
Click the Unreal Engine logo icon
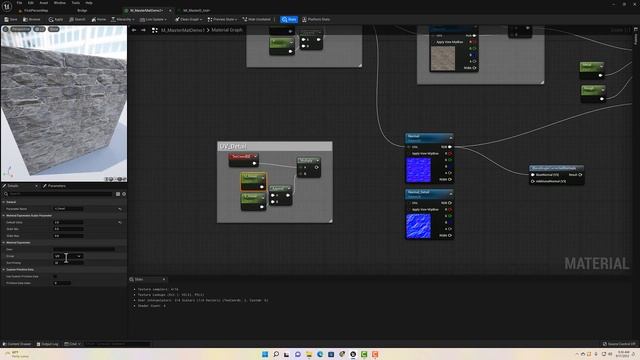pos(7,6)
